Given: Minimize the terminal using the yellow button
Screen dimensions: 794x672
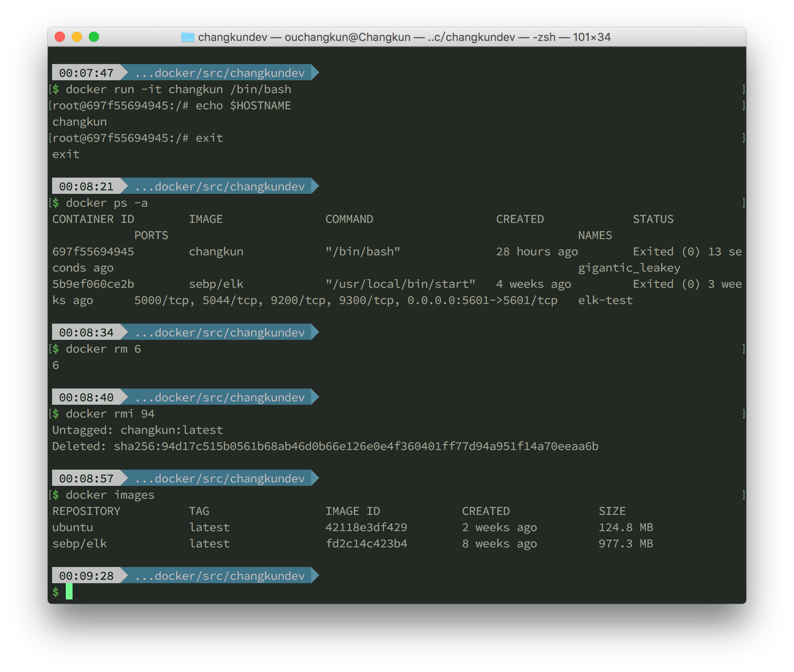Looking at the screenshot, I should click(77, 37).
